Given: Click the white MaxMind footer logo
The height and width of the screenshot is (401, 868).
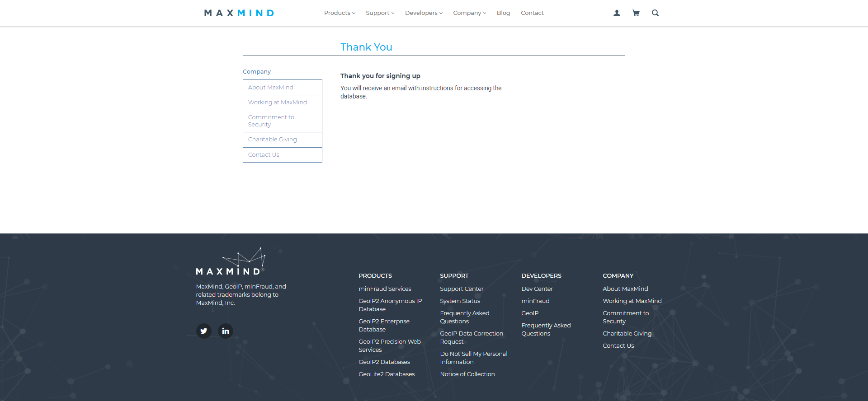Looking at the screenshot, I should point(230,262).
